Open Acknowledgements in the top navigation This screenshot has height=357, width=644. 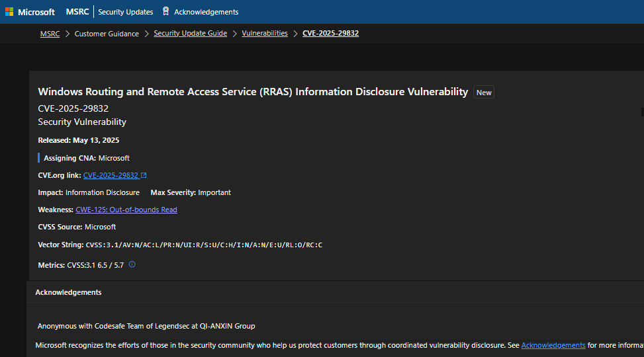[206, 12]
